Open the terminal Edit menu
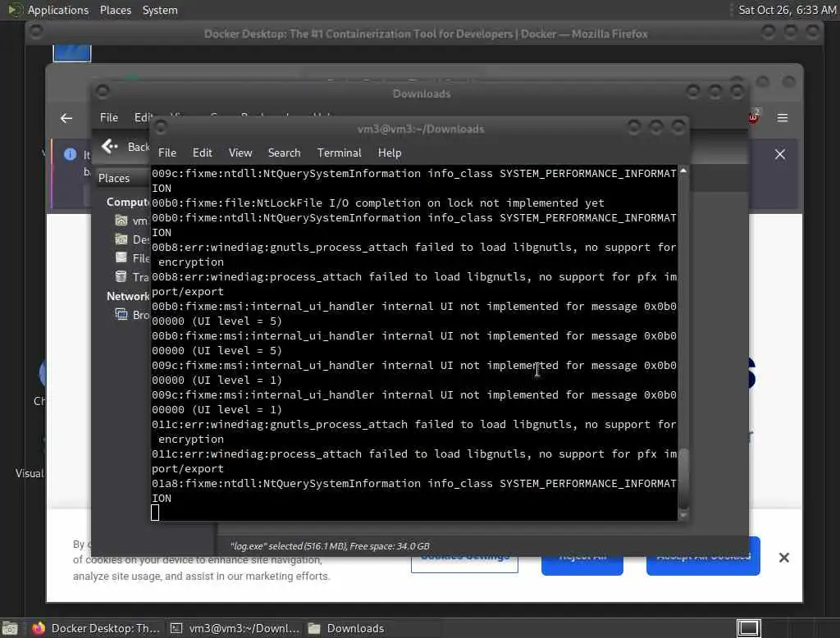Viewport: 840px width, 638px height. pos(202,153)
